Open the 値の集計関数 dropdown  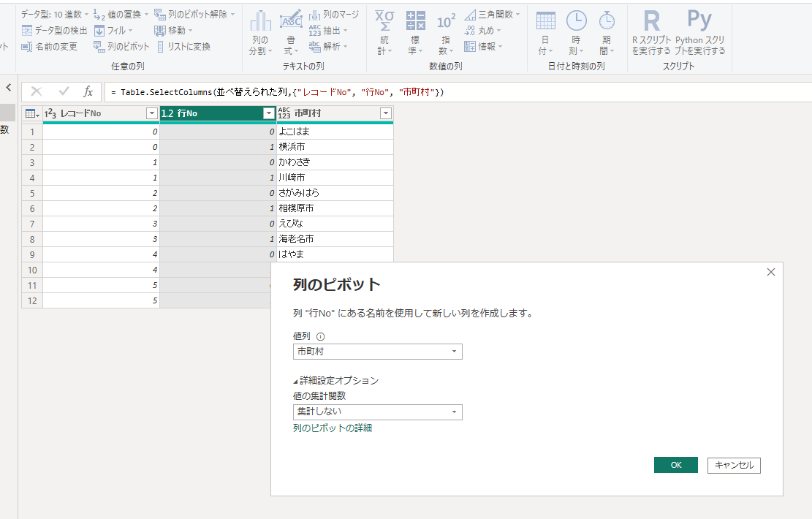[377, 412]
